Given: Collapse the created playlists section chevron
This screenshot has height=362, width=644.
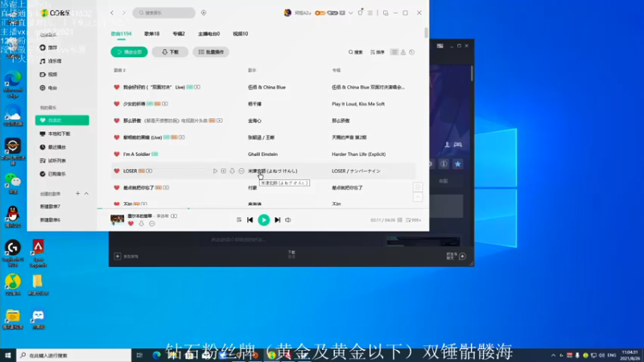Looking at the screenshot, I should [x=86, y=193].
